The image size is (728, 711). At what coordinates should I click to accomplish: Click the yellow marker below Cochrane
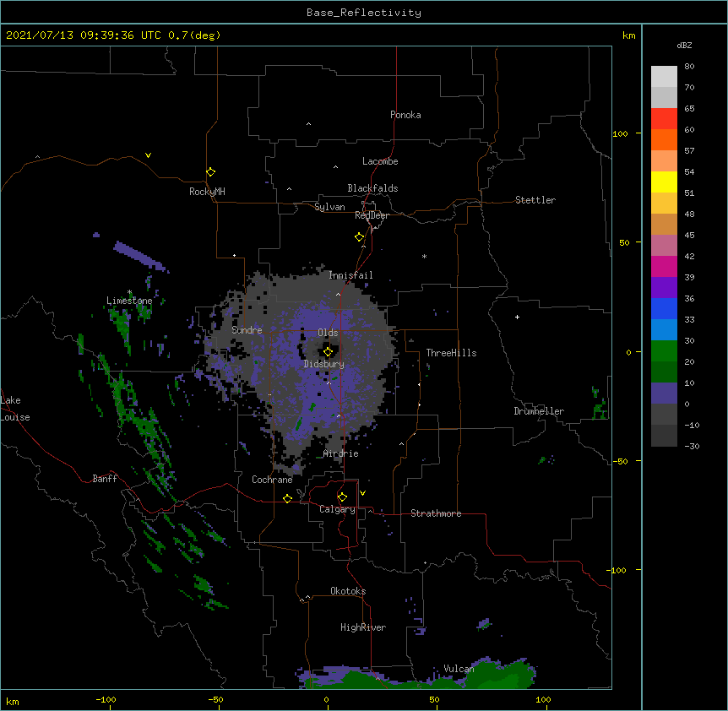[287, 498]
